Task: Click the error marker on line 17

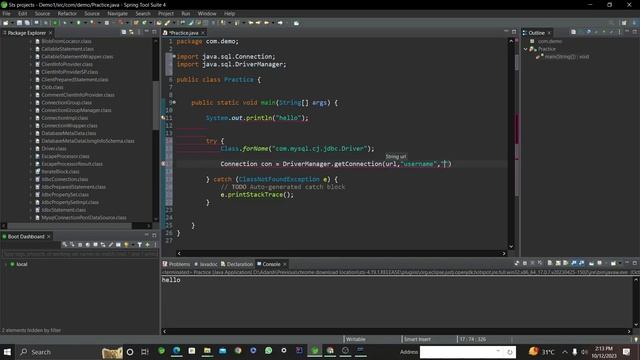Action: click(x=163, y=164)
